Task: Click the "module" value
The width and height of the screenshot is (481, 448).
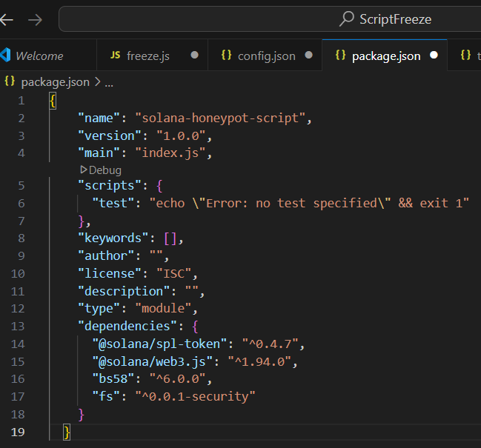Action: coord(163,309)
